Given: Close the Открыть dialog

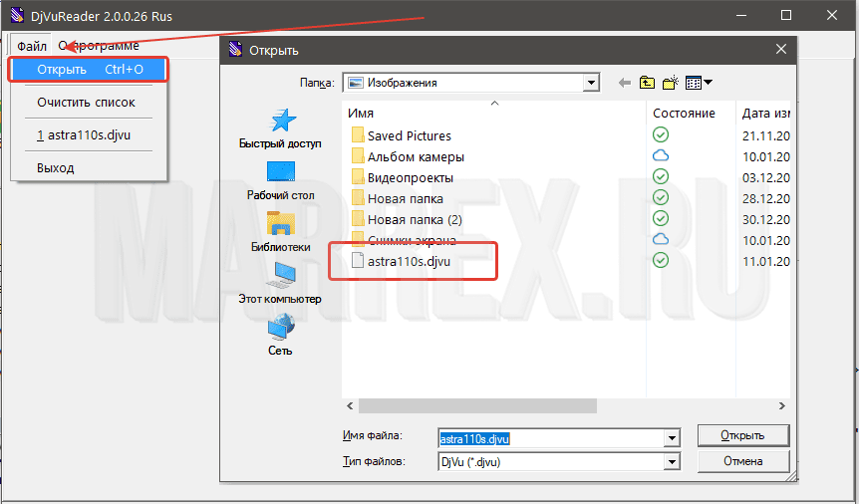Looking at the screenshot, I should pyautogui.click(x=781, y=50).
